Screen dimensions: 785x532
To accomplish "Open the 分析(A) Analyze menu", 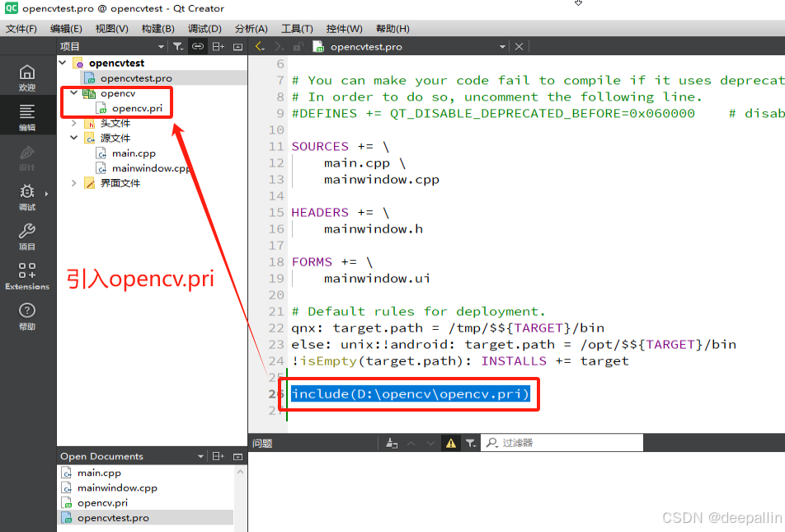I will (251, 29).
